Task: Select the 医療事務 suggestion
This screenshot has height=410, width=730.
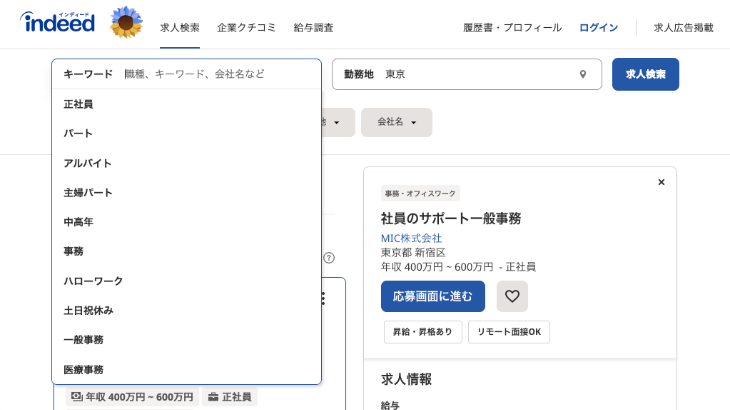Action: (x=186, y=370)
